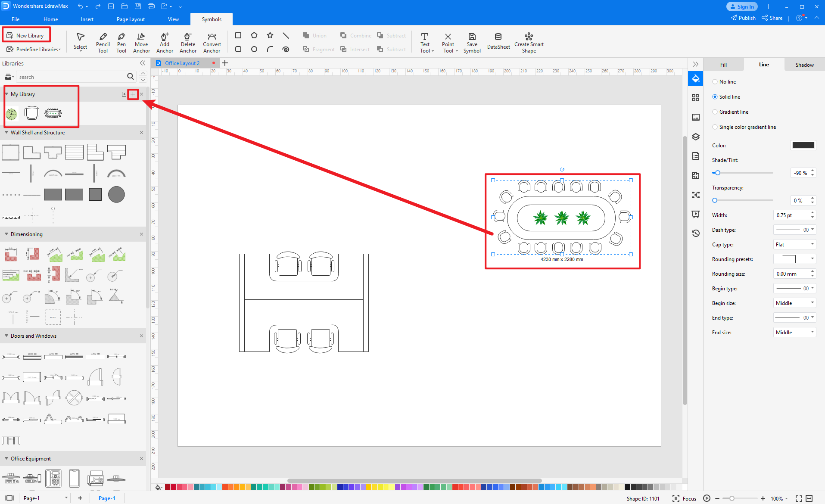Click Save Symbol in the ribbon
This screenshot has width=825, height=504.
(472, 41)
